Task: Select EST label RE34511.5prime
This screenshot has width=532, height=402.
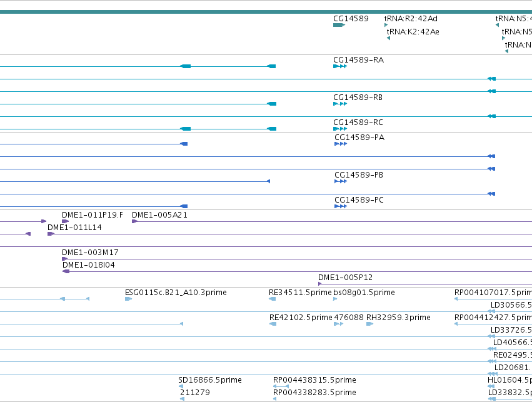Action: (300, 293)
